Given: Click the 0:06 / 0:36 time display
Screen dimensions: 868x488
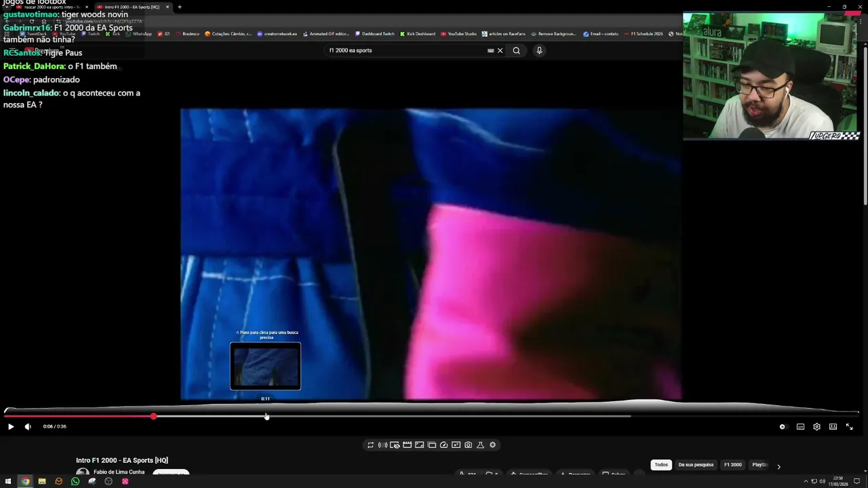Looking at the screenshot, I should 55,426.
